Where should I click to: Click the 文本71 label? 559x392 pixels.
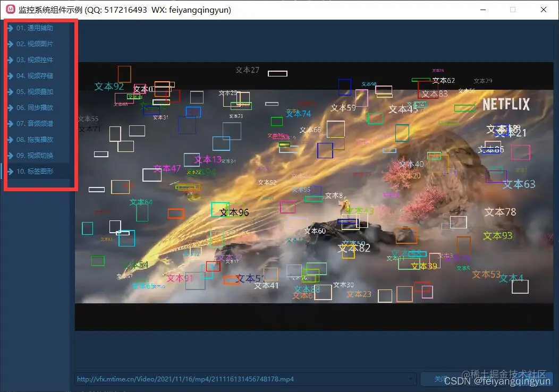pyautogui.click(x=89, y=129)
